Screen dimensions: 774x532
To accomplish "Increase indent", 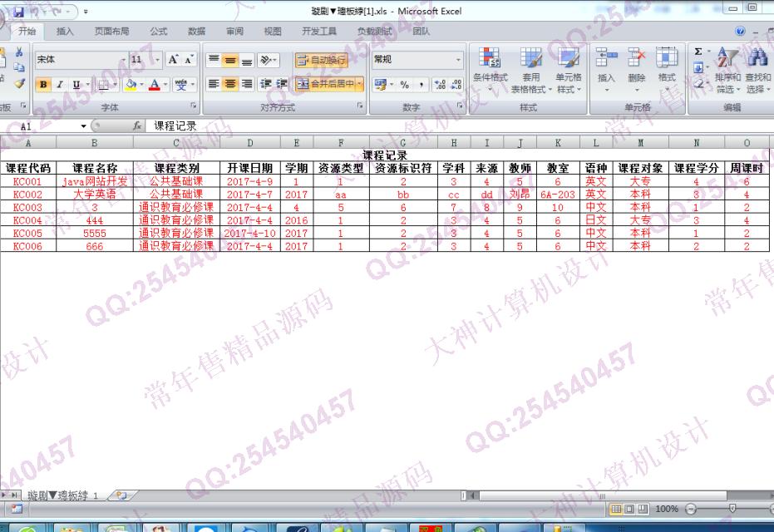I will click(x=282, y=84).
